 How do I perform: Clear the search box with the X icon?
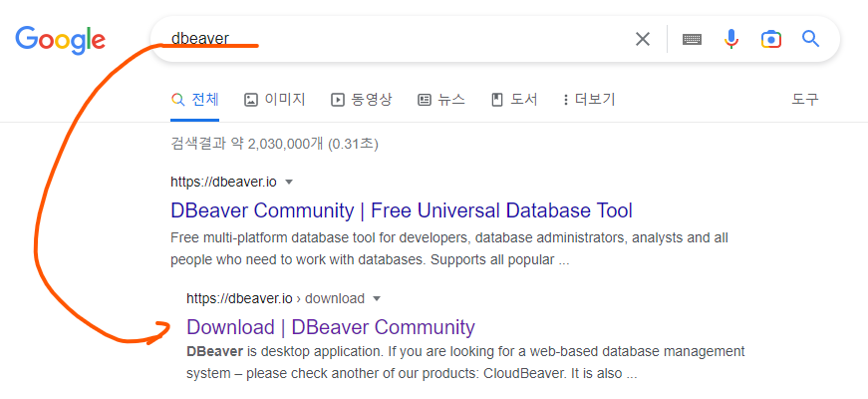coord(642,39)
